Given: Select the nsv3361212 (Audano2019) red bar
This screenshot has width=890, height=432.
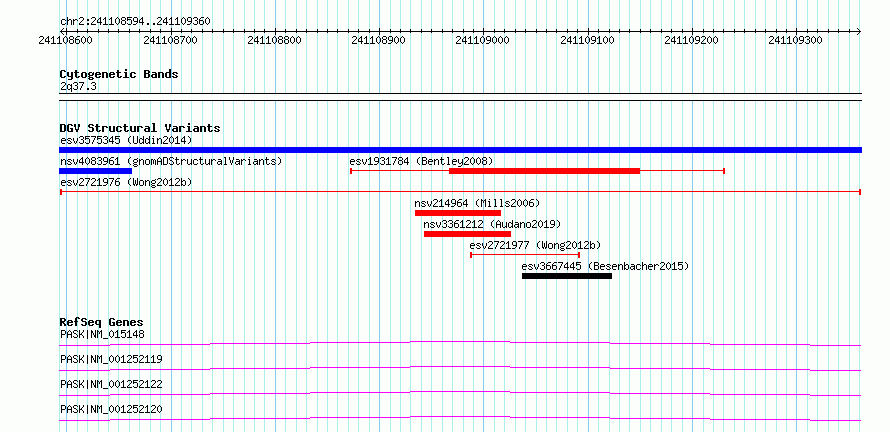Looking at the screenshot, I should tap(467, 234).
